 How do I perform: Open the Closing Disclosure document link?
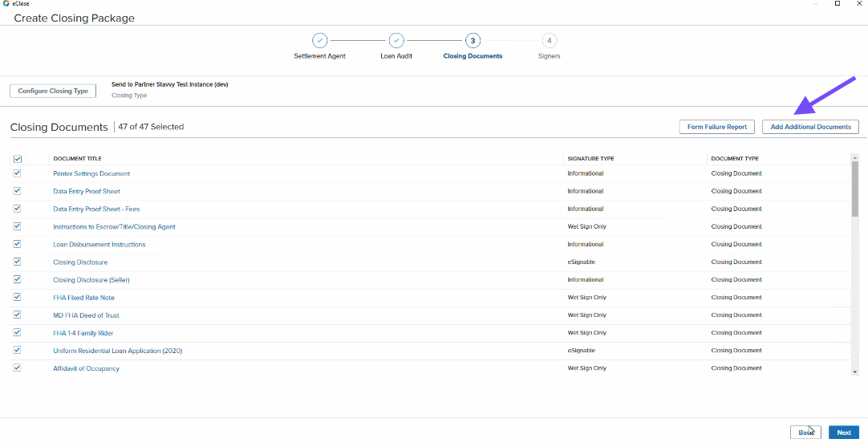pos(80,262)
